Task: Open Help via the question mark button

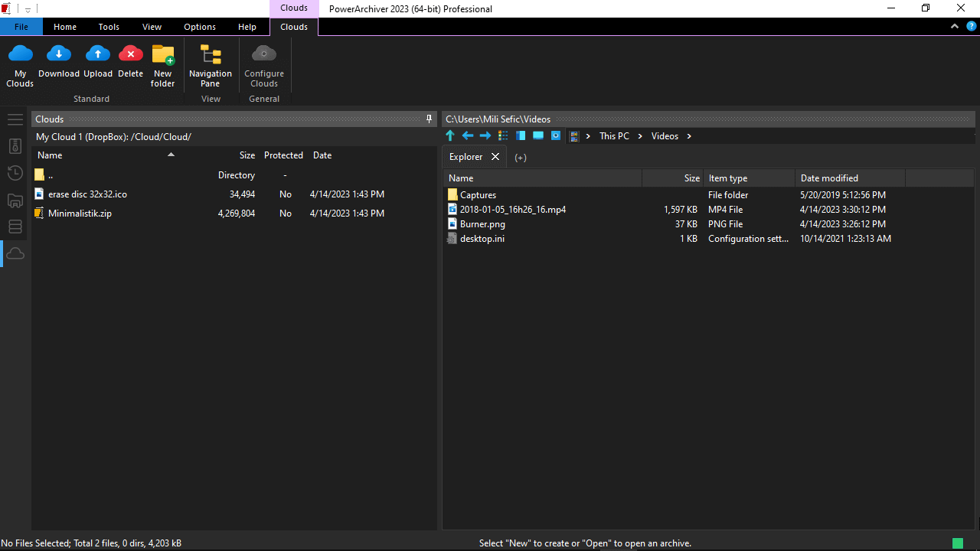Action: tap(972, 25)
